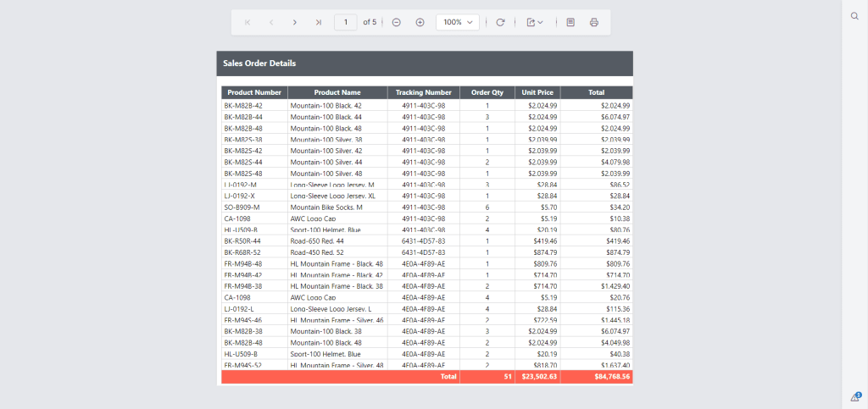This screenshot has width=868, height=409.
Task: Open the export format dropdown
Action: (x=535, y=22)
